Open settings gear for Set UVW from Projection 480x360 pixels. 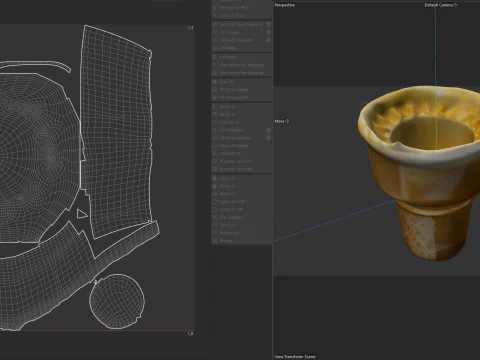tap(268, 25)
